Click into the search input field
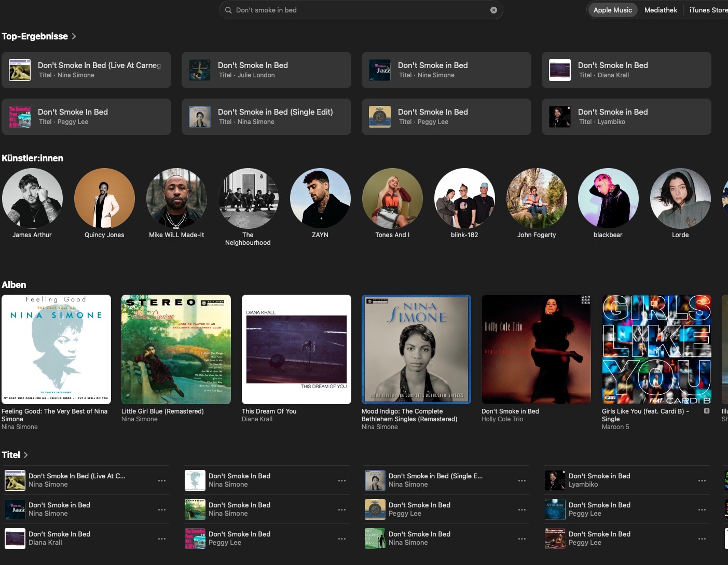 point(358,10)
